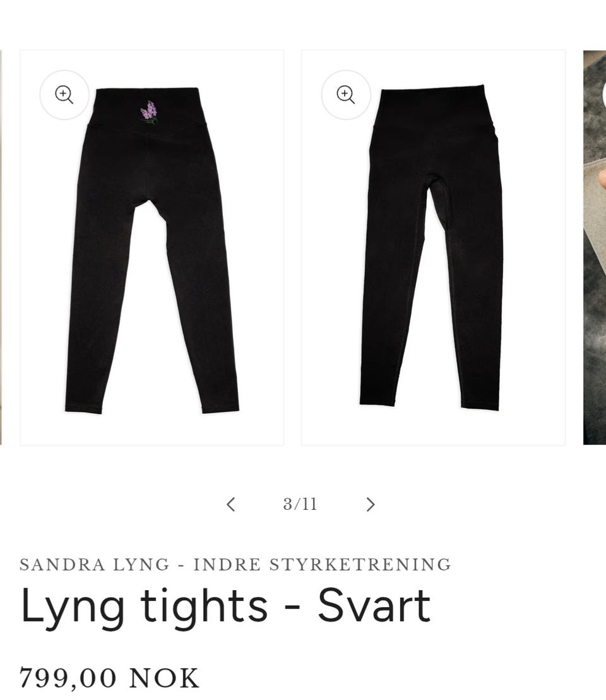Click the 3/11 slide counter

coord(300,504)
